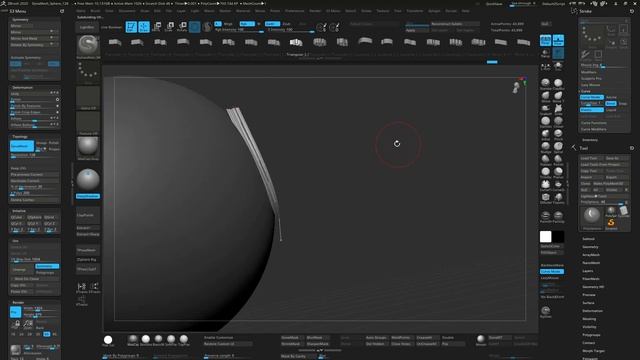Pick the black secondary color swatch
Screen dimensions: 640x360
pyautogui.click(x=558, y=236)
